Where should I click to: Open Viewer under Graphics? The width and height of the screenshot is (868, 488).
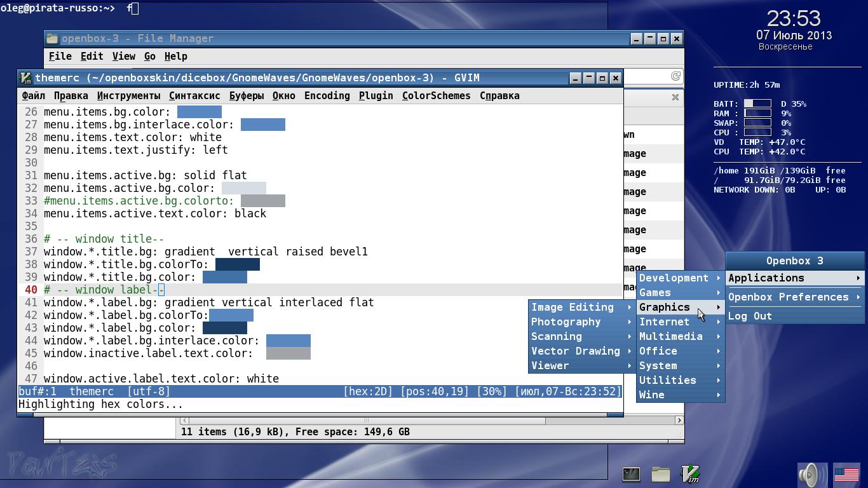tap(582, 366)
